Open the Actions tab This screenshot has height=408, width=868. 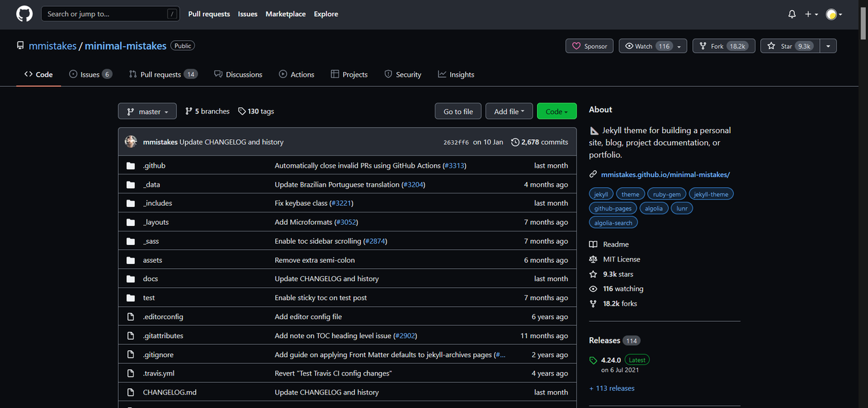click(x=296, y=75)
